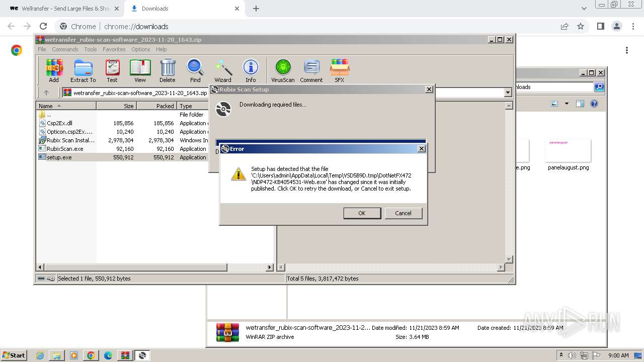Toggle the Explorer preview pane icon
This screenshot has height=362, width=644.
coord(580,104)
